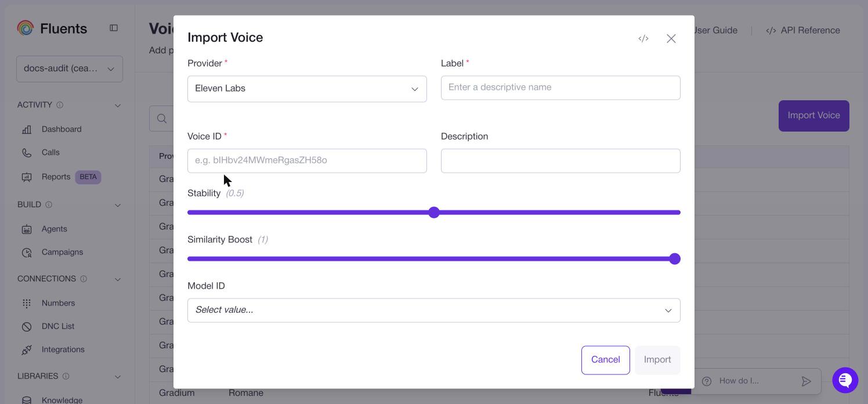
Task: Collapse the Connections section
Action: (118, 279)
